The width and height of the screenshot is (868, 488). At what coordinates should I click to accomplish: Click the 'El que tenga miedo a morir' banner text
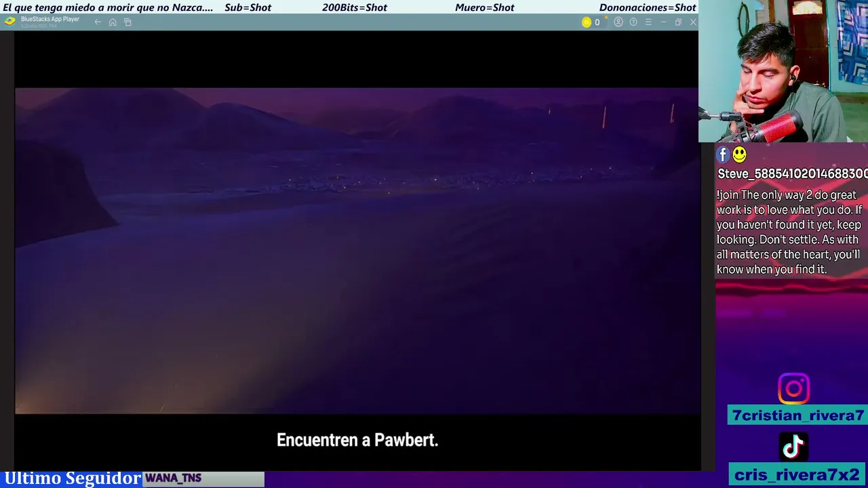pos(108,7)
